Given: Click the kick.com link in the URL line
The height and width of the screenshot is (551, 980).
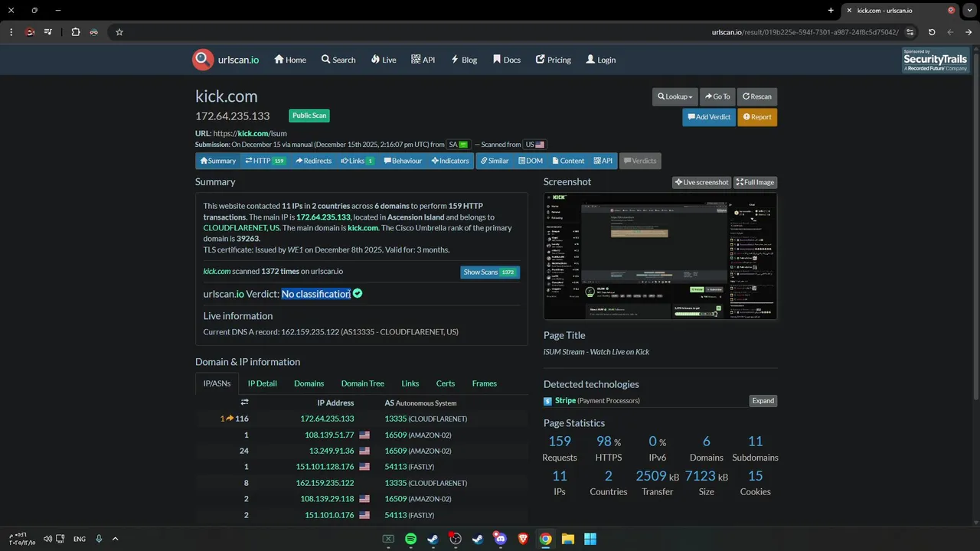Looking at the screenshot, I should [254, 133].
